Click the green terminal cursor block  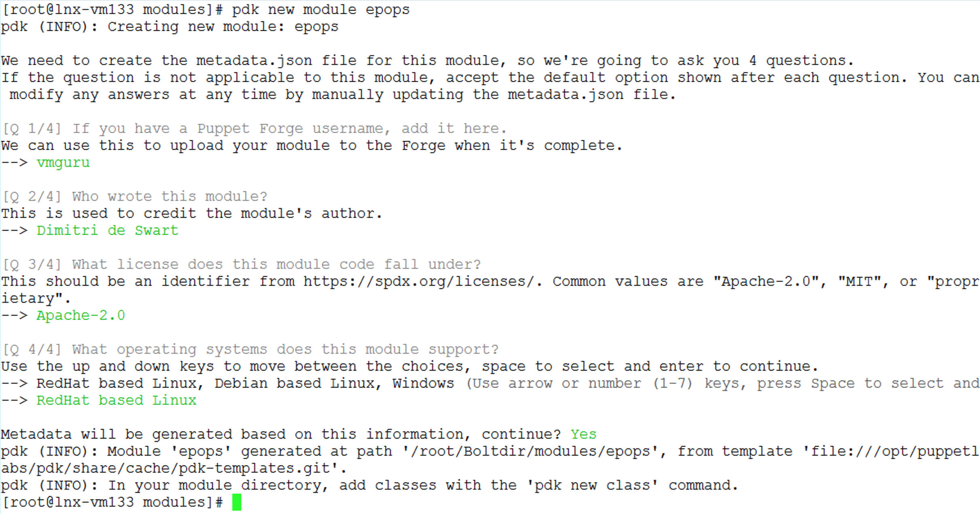pyautogui.click(x=237, y=502)
